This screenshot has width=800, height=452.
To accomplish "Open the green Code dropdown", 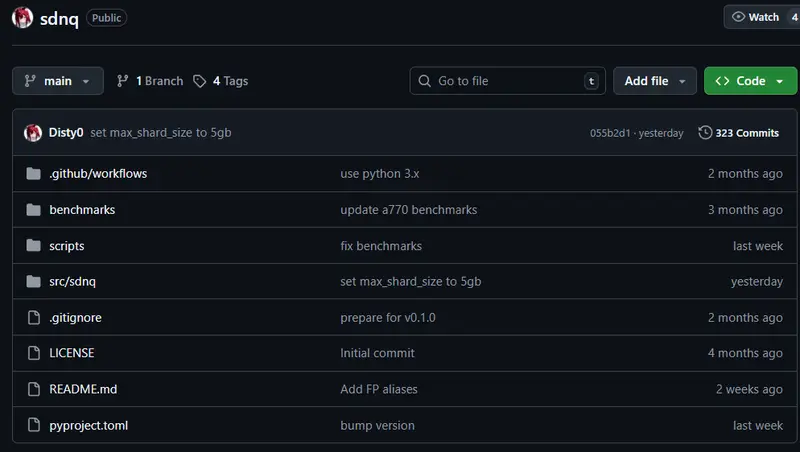I will pyautogui.click(x=750, y=81).
